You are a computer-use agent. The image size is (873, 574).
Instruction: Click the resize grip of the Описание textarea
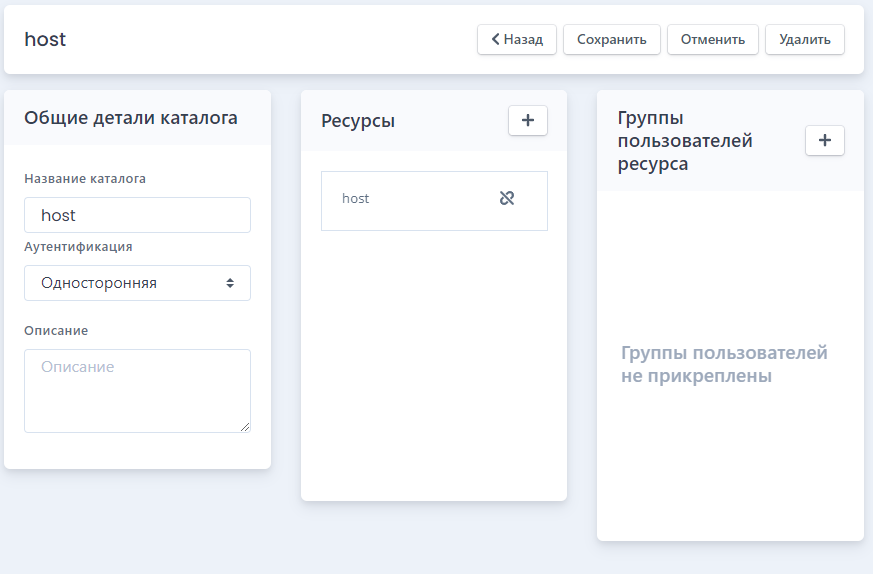pyautogui.click(x=245, y=427)
